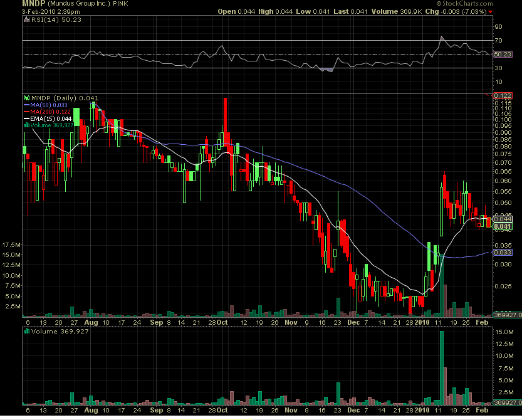Click the 369927.0 volume tag in the bottom panel
Viewport: 522px width, 420px height.
point(508,402)
